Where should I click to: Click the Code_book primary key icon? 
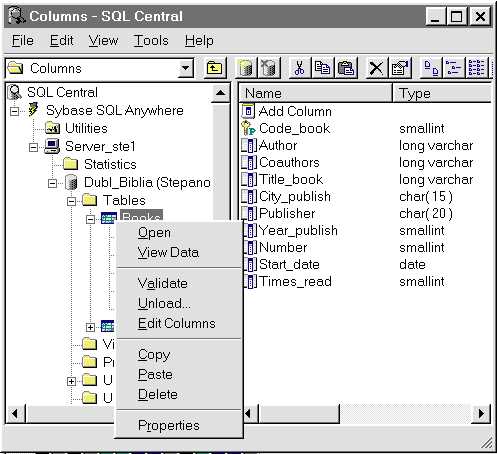pos(248,128)
